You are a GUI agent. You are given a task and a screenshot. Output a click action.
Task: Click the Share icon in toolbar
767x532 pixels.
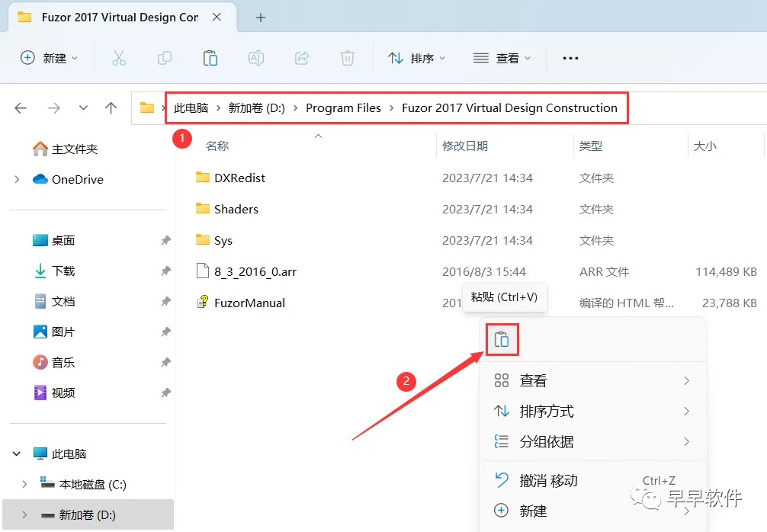click(302, 58)
